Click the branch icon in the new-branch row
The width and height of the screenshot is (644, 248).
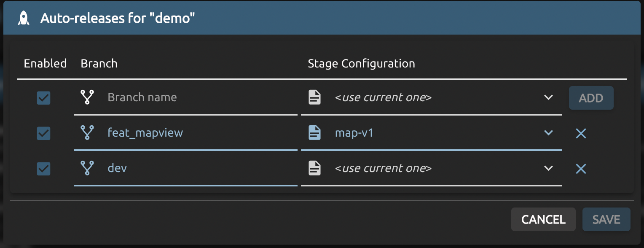coord(87,97)
